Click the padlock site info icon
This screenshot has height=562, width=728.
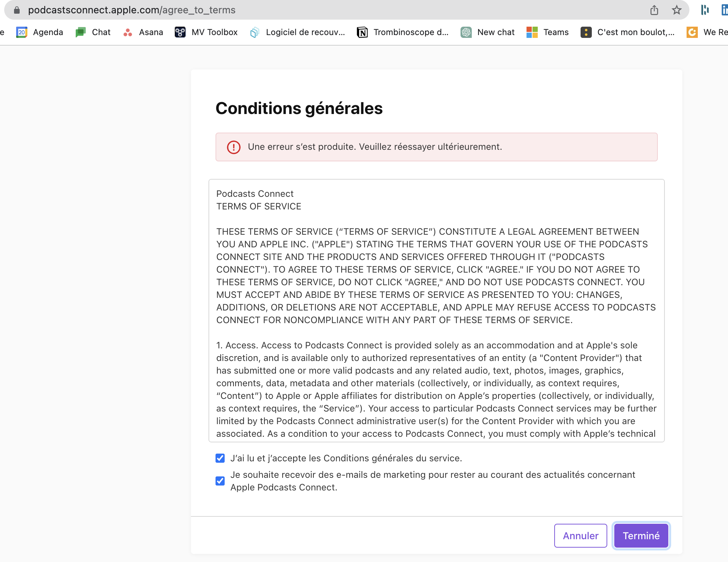tap(17, 10)
